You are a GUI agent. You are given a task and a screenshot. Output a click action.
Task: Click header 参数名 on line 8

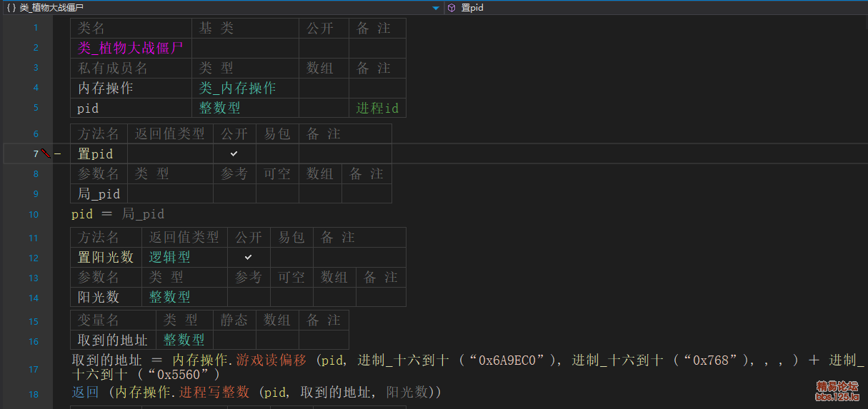[x=98, y=173]
